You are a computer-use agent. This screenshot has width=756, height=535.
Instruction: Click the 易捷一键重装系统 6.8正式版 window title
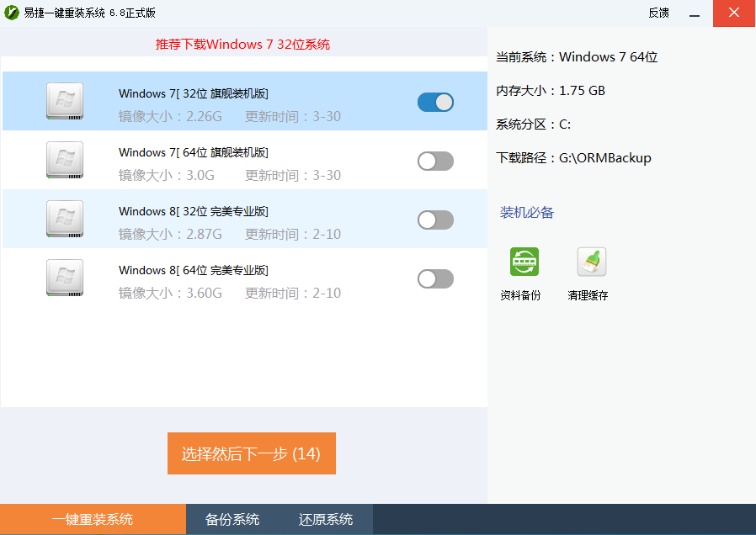90,13
